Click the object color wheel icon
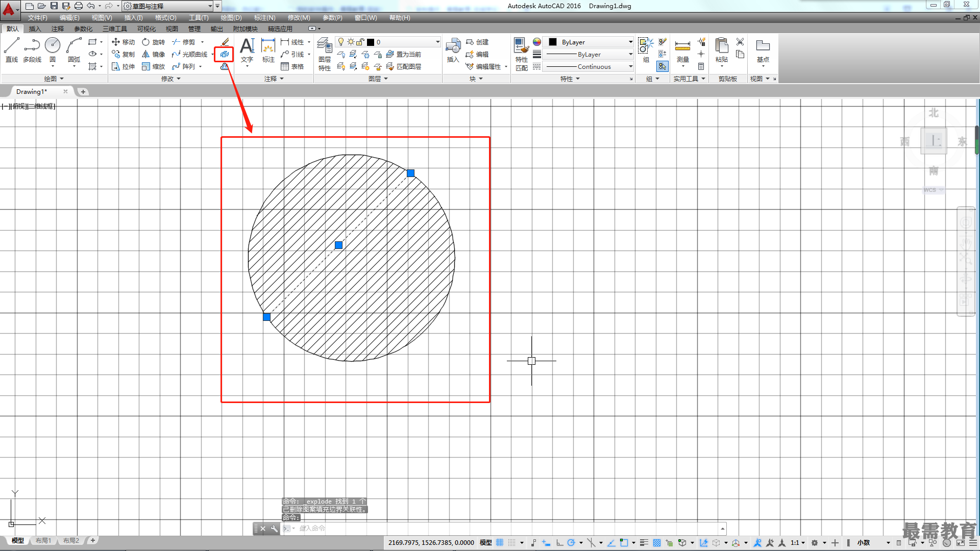The width and height of the screenshot is (980, 551). click(536, 42)
